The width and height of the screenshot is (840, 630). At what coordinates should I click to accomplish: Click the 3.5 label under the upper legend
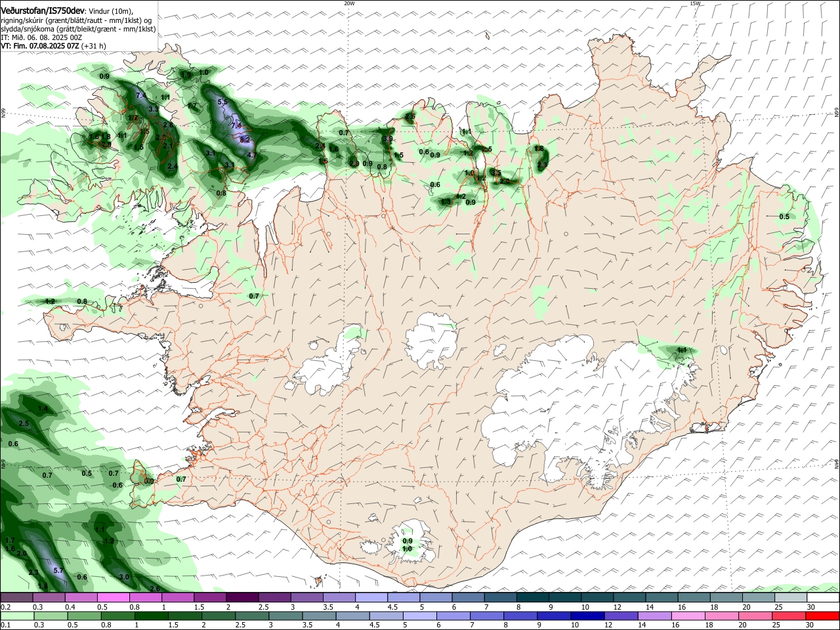(x=328, y=607)
